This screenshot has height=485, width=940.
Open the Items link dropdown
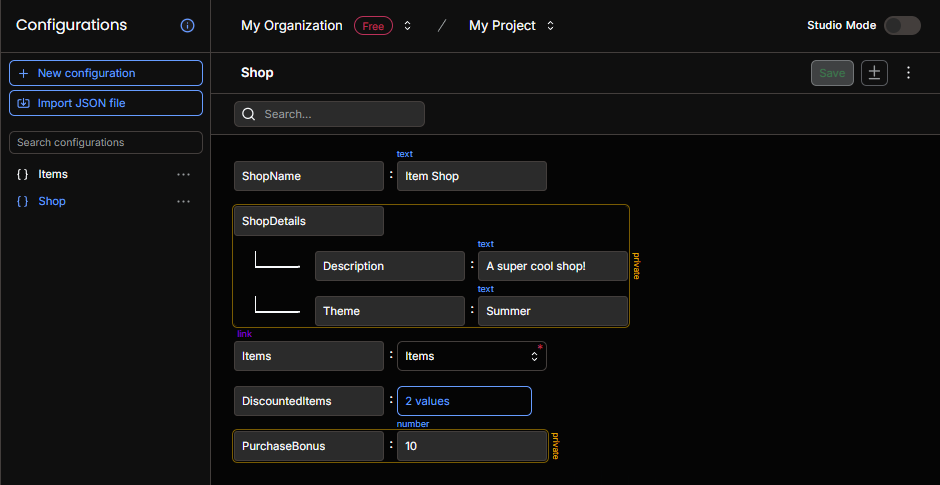tap(472, 356)
